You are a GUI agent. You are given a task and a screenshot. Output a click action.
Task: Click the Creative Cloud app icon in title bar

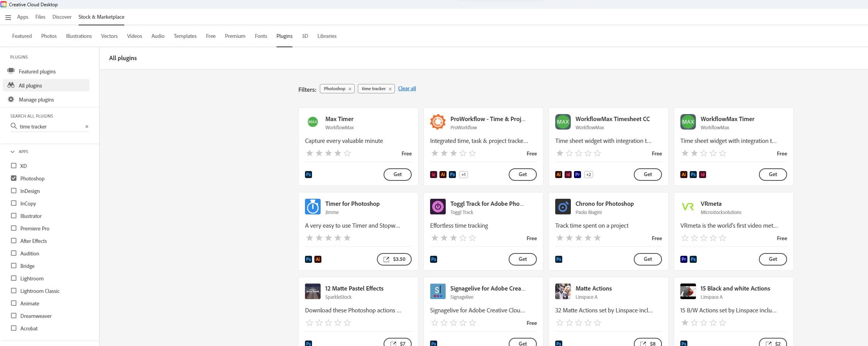coord(4,4)
